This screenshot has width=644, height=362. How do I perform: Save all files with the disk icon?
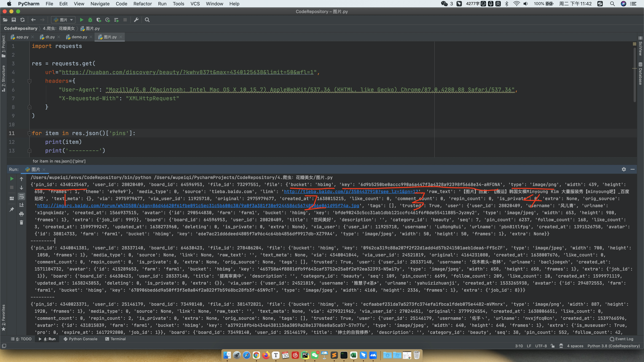pyautogui.click(x=14, y=20)
